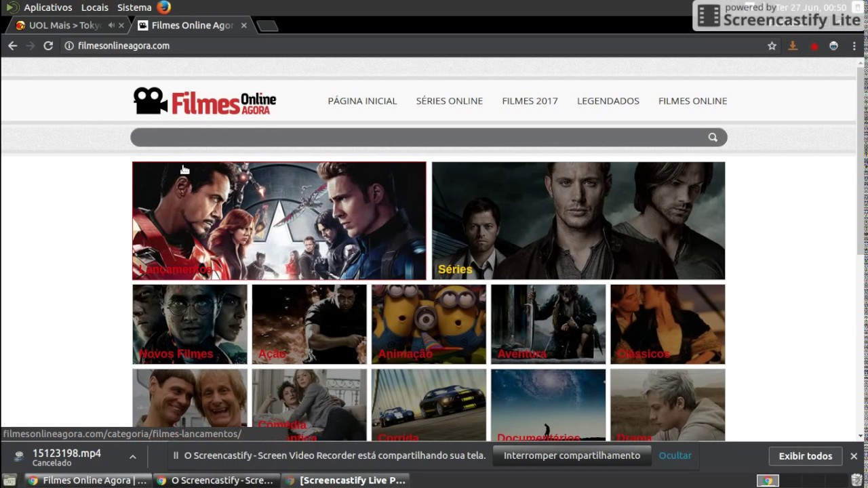
Task: Click the show desktop icon in taskbar
Action: (x=10, y=481)
